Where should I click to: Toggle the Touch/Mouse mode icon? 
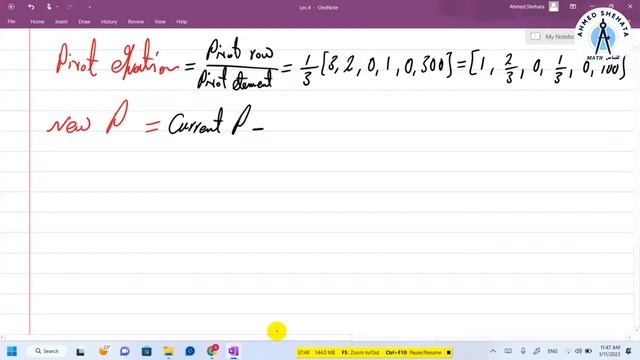(x=49, y=7)
